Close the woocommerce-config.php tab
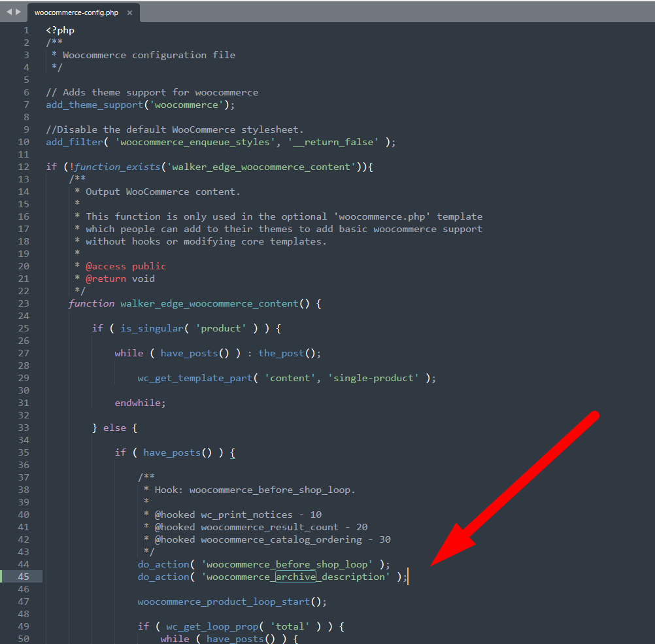The width and height of the screenshot is (655, 644). coord(129,12)
